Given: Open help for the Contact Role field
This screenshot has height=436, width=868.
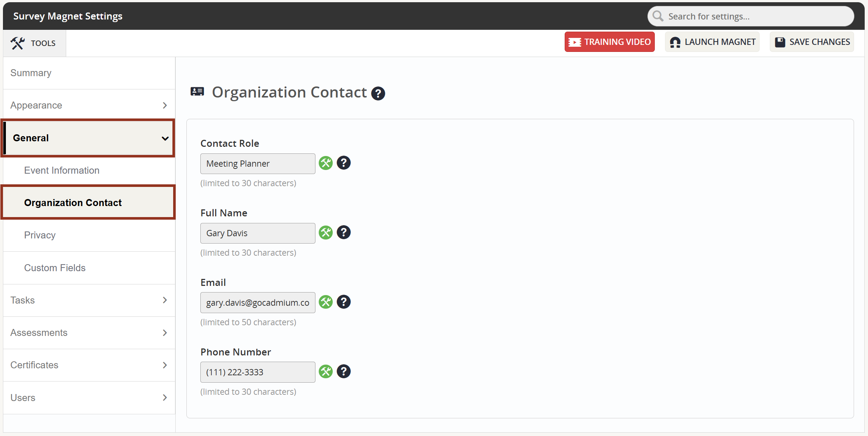Looking at the screenshot, I should [x=344, y=163].
